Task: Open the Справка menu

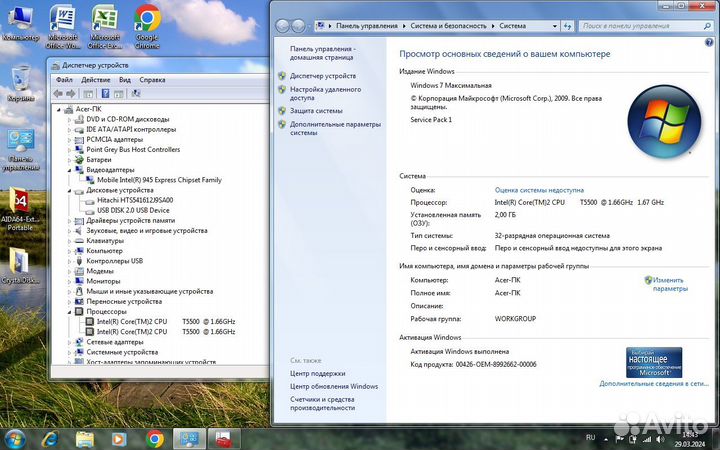Action: pos(152,80)
